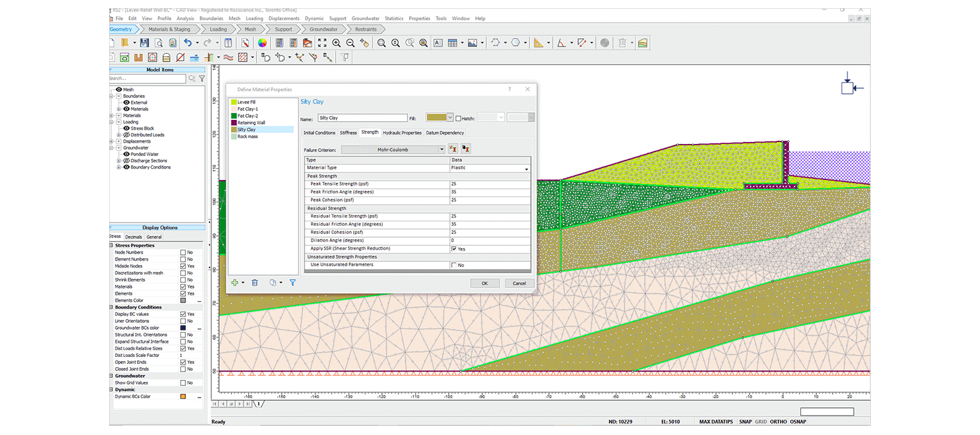Open the Decimals display options tab

tap(133, 237)
